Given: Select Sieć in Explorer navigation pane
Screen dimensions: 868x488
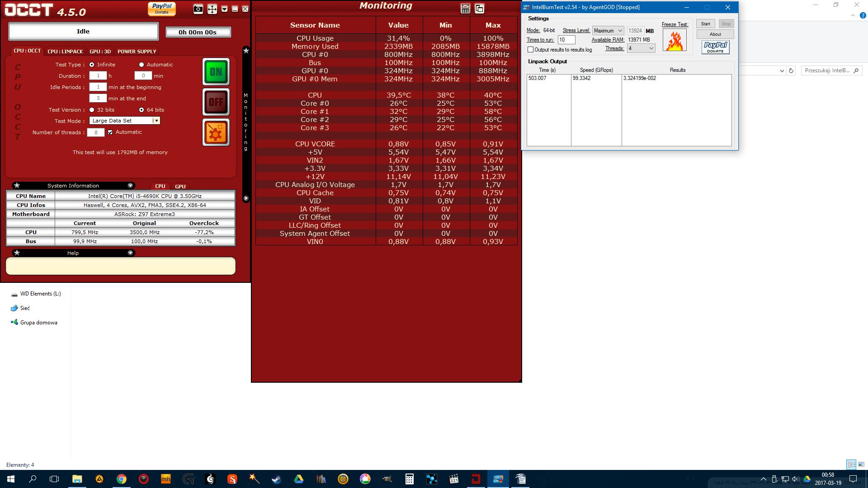Looking at the screenshot, I should [x=20, y=308].
